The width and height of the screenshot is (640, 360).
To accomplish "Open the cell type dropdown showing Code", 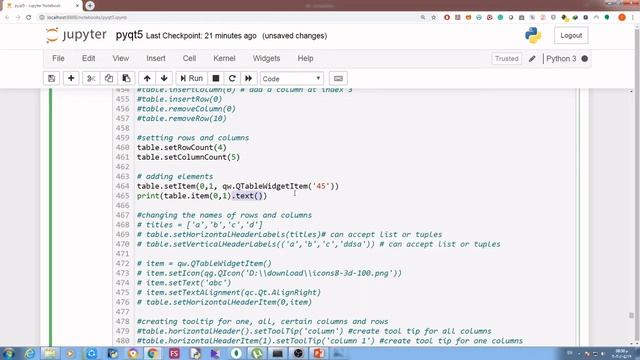I will pos(292,78).
